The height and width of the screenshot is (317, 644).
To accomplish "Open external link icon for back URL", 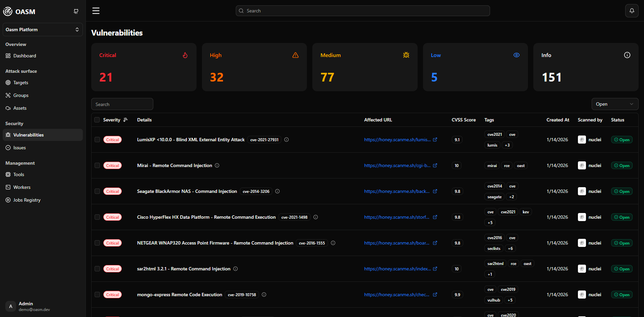I will pyautogui.click(x=435, y=191).
